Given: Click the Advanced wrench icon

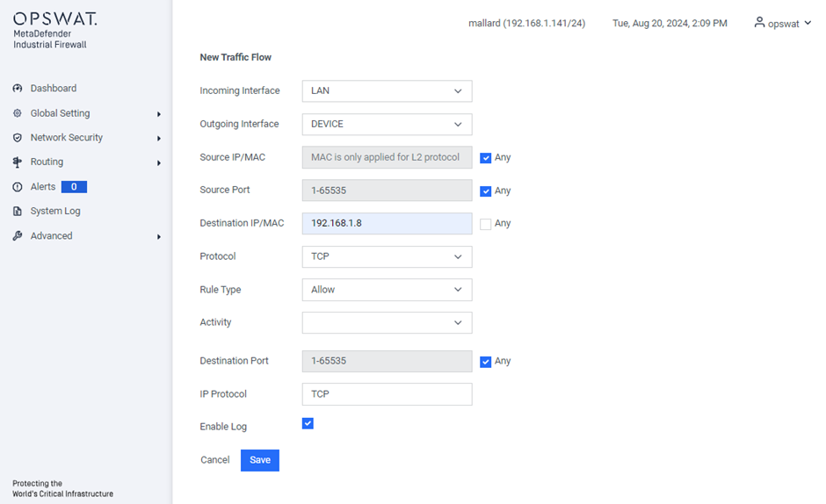Looking at the screenshot, I should [18, 236].
